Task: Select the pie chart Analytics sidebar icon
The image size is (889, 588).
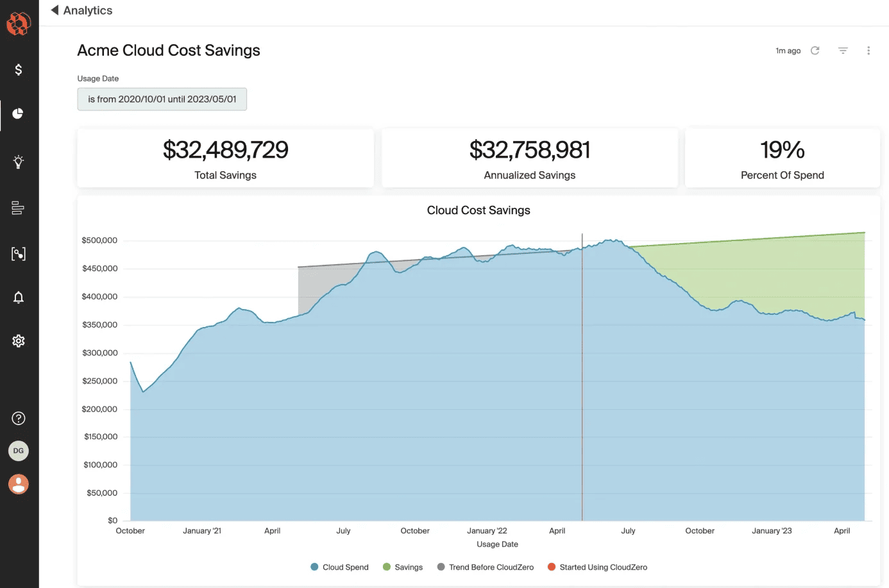Action: [x=18, y=113]
